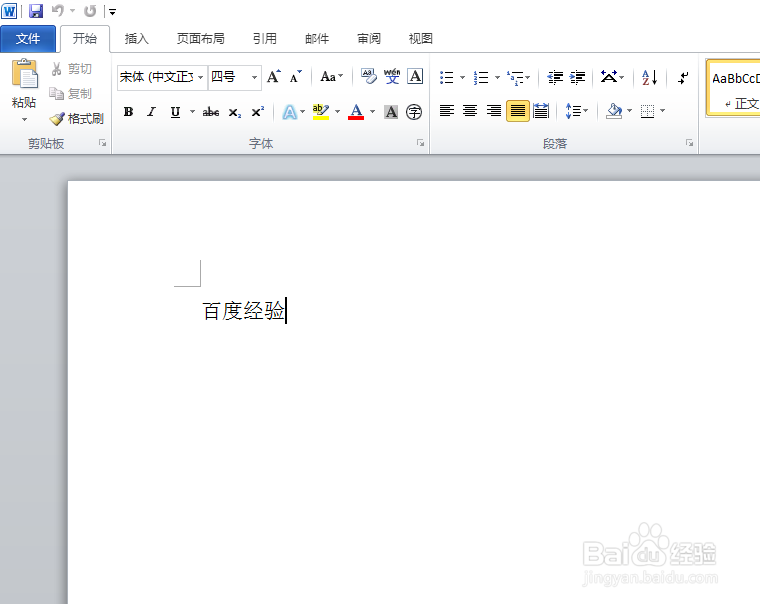Toggle Subscript formatting
This screenshot has height=604, width=760.
click(x=235, y=112)
